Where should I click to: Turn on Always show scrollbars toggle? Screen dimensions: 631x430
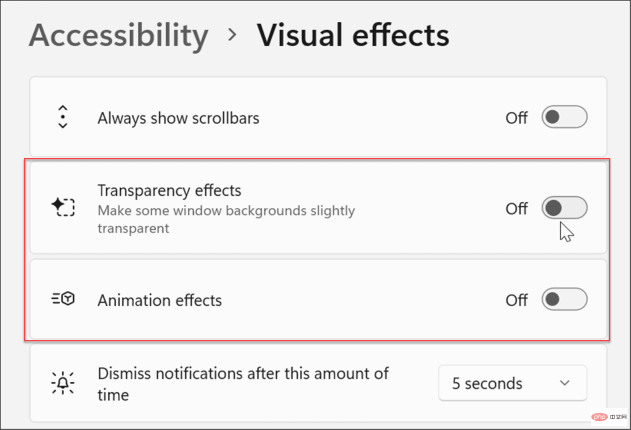click(564, 117)
